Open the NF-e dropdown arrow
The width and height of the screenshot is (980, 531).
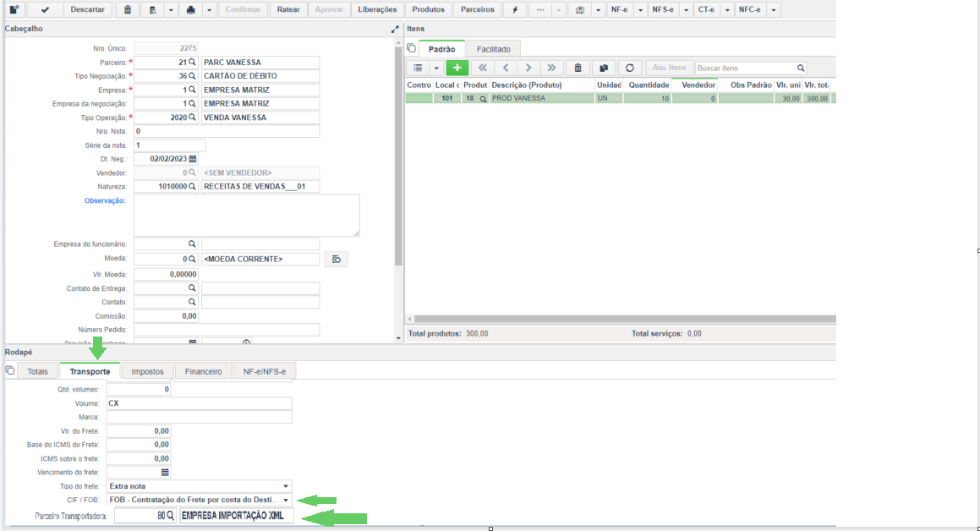[640, 9]
